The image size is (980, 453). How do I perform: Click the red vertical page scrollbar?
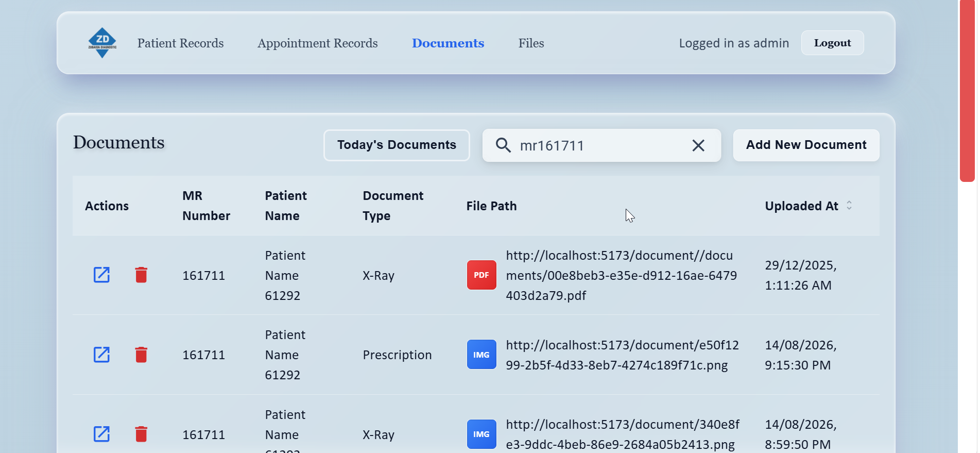pyautogui.click(x=967, y=91)
